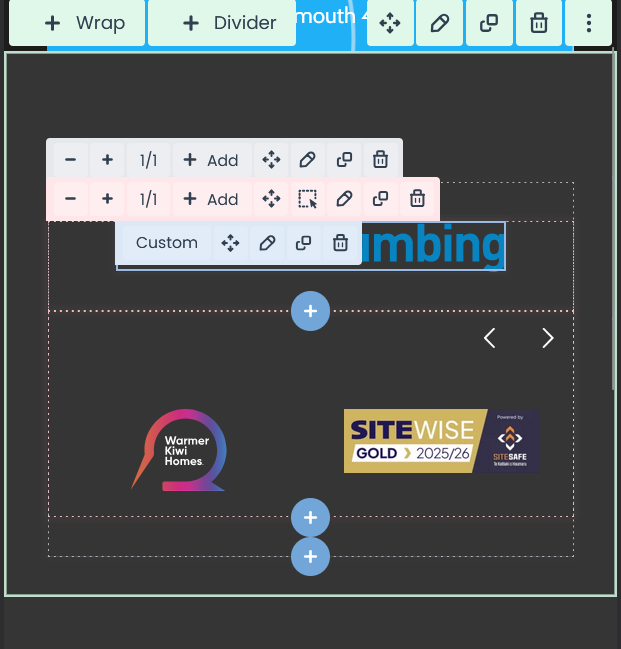Image resolution: width=621 pixels, height=649 pixels.
Task: Click trash icon in gray toolbar
Action: click(380, 160)
